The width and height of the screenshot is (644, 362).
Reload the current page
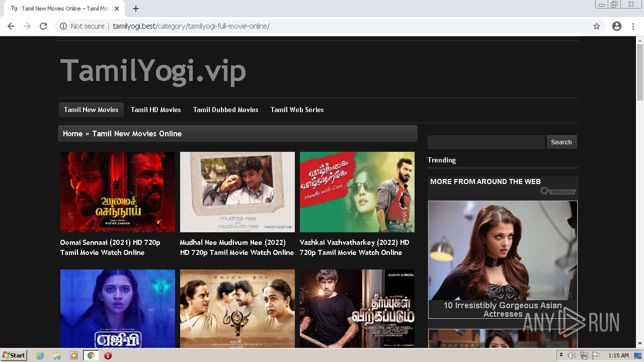pos(43,26)
